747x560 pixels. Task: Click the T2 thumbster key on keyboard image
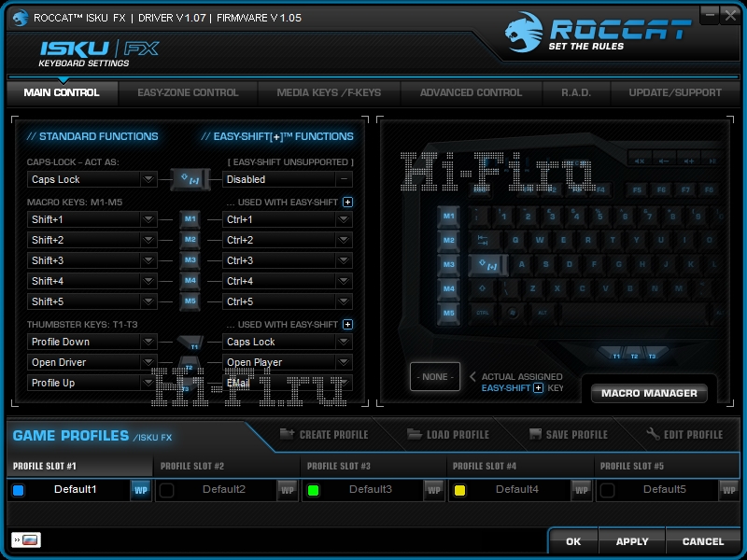coord(635,356)
